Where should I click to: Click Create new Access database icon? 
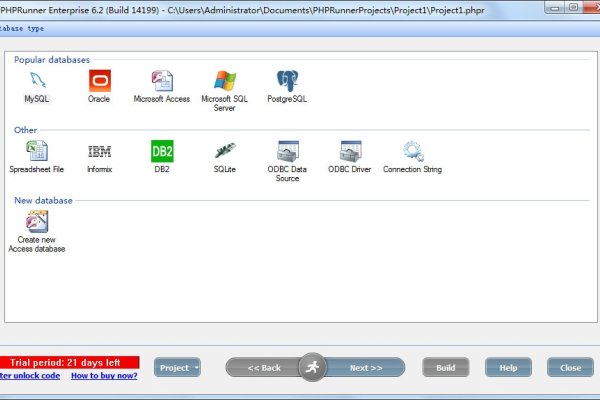[37, 223]
